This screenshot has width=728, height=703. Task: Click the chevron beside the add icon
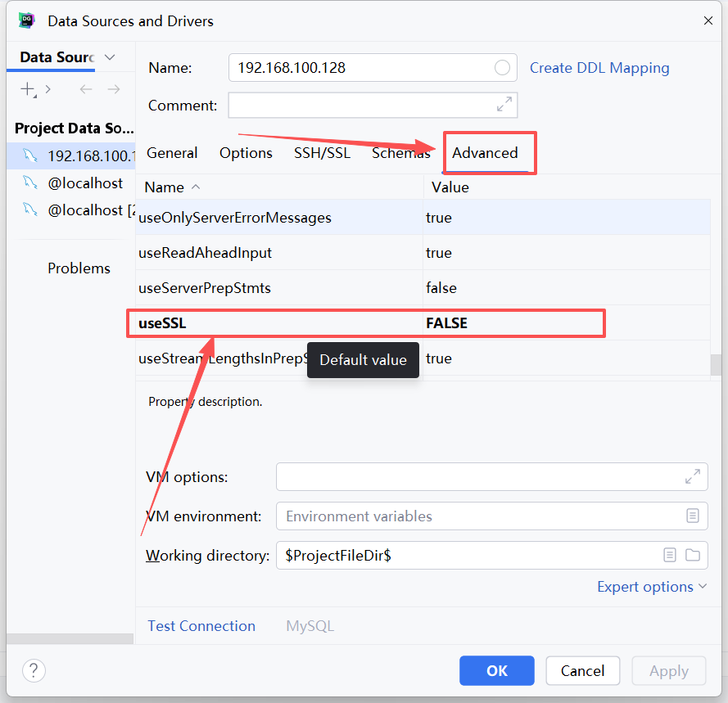coord(47,88)
